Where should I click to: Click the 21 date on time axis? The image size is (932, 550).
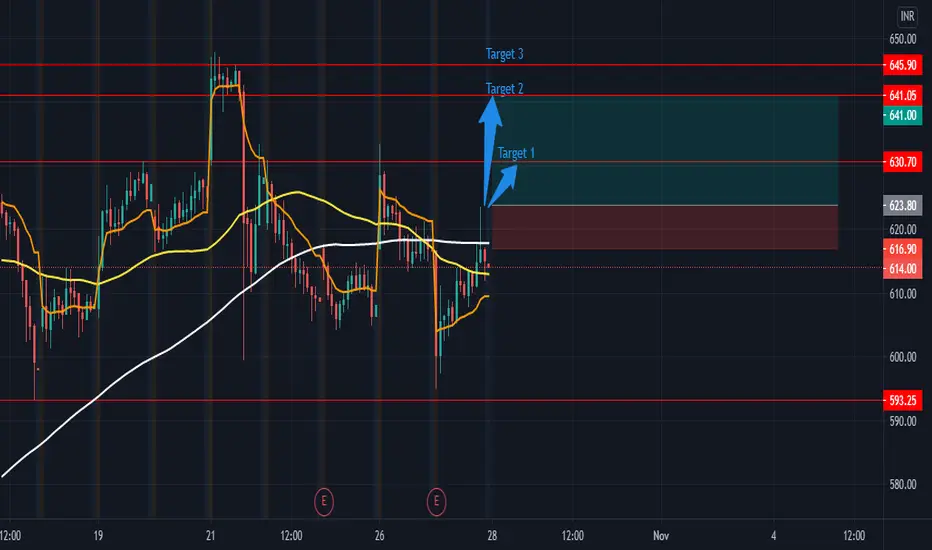click(x=210, y=536)
